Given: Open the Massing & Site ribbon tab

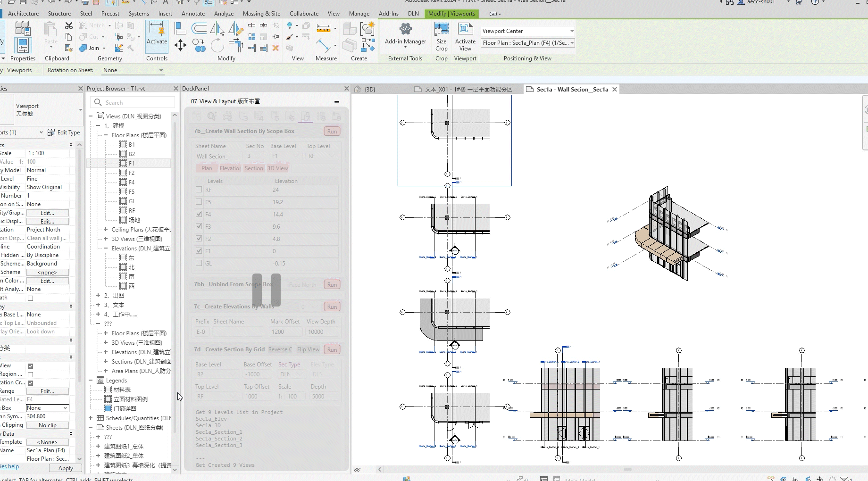Looking at the screenshot, I should point(261,14).
